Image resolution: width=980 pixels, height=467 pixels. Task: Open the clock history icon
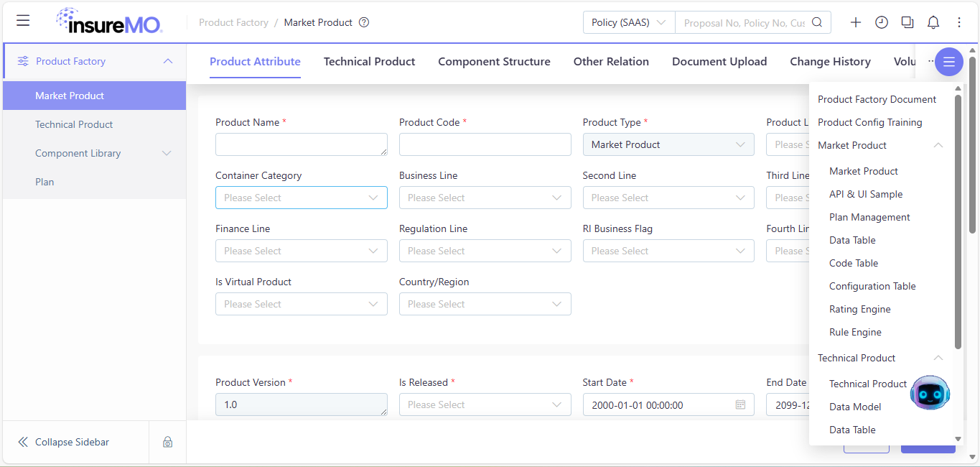tap(882, 22)
